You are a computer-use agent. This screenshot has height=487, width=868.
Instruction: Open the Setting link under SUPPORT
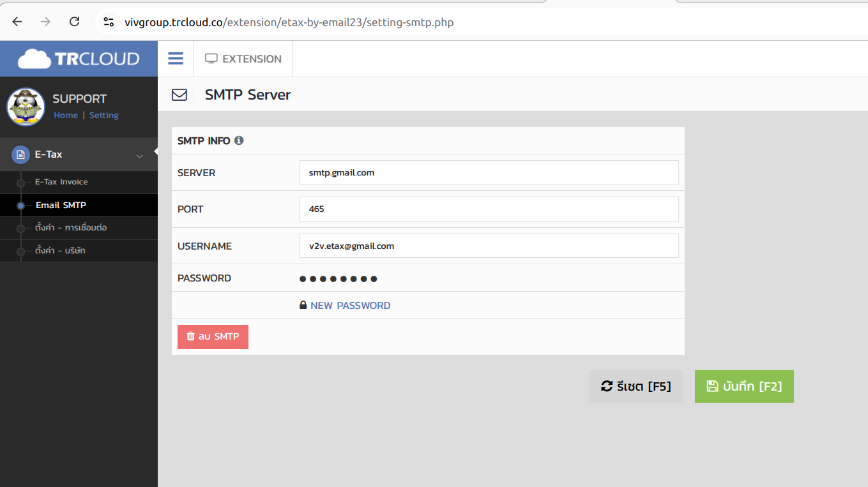tap(104, 116)
